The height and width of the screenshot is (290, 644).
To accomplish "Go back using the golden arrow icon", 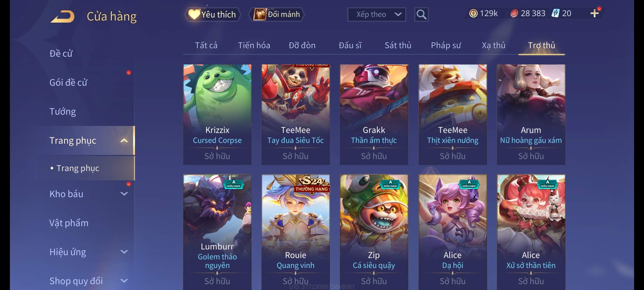I will (63, 16).
